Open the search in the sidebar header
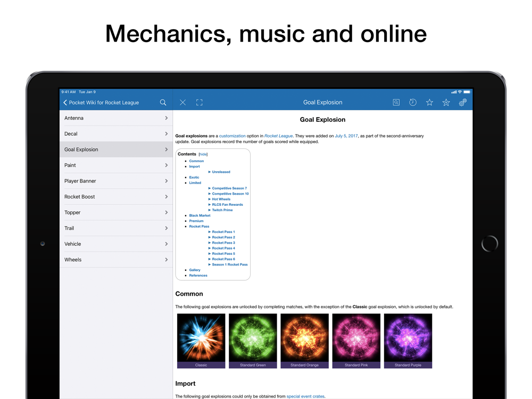The width and height of the screenshot is (532, 399). (x=163, y=103)
